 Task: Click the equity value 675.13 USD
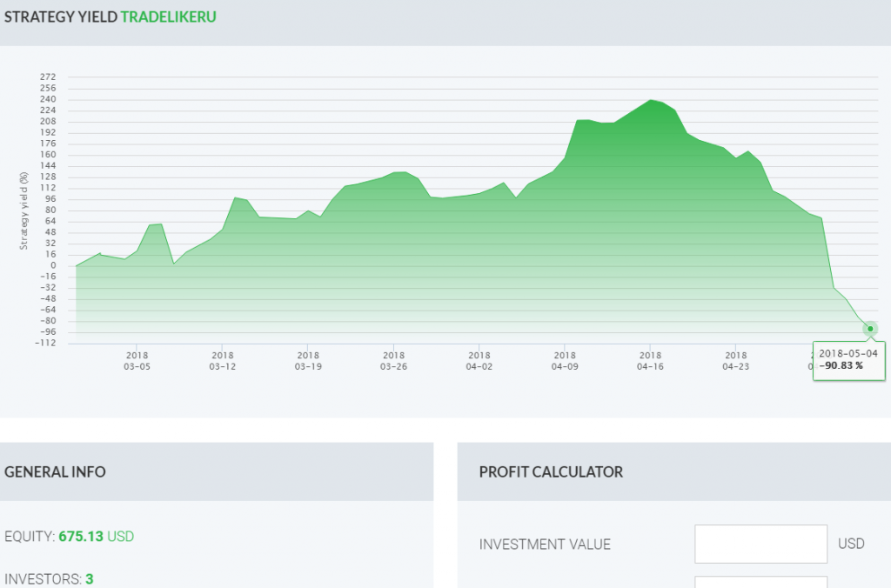[x=96, y=537]
